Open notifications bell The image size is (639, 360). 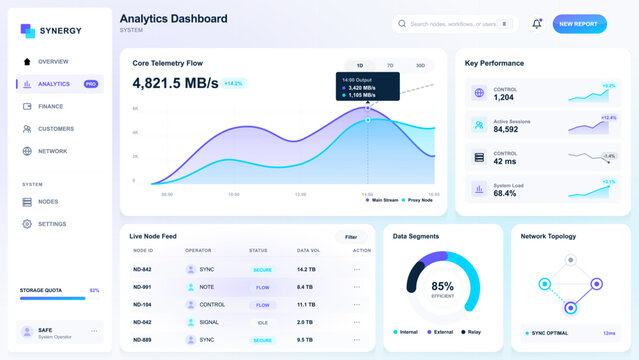[x=537, y=24]
